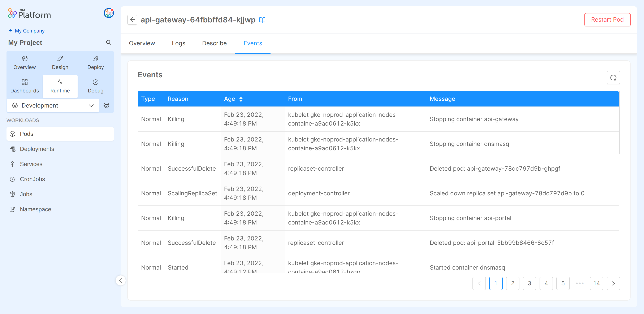Collapse the sidebar with chevron button

[x=121, y=280]
